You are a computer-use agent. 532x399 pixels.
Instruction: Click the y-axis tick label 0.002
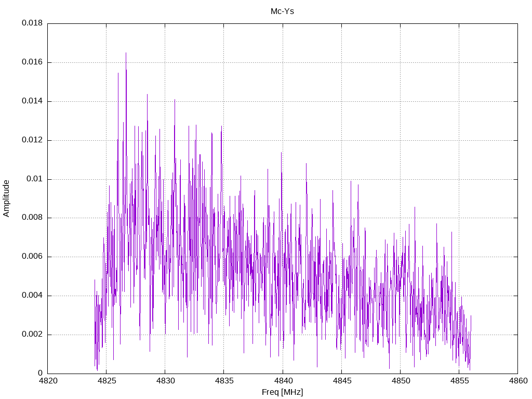coord(32,335)
